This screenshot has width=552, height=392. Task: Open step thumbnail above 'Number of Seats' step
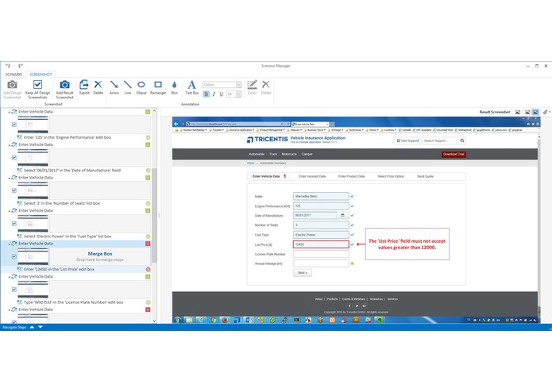coord(33,190)
